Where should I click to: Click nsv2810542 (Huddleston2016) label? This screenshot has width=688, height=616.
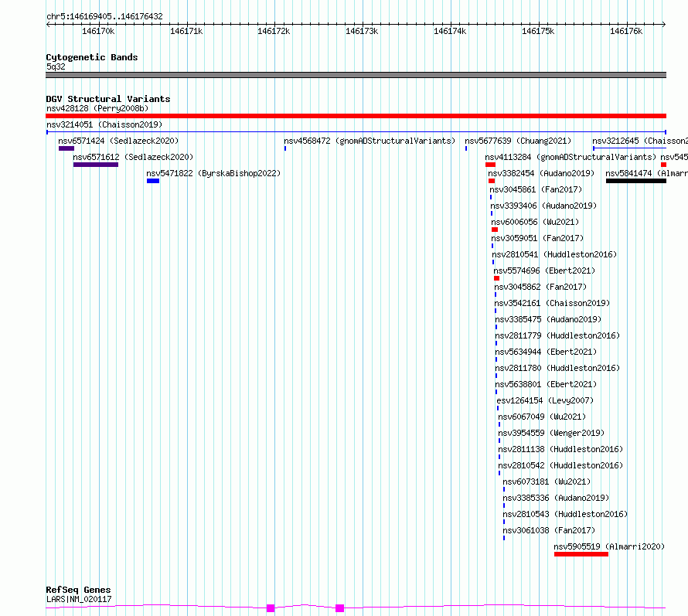[560, 465]
